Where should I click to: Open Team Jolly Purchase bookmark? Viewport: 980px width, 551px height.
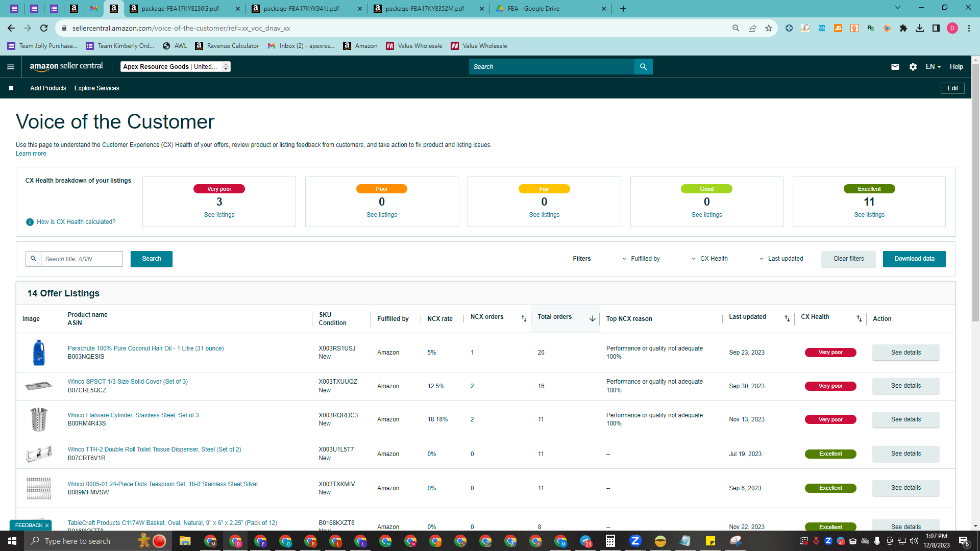click(x=42, y=46)
